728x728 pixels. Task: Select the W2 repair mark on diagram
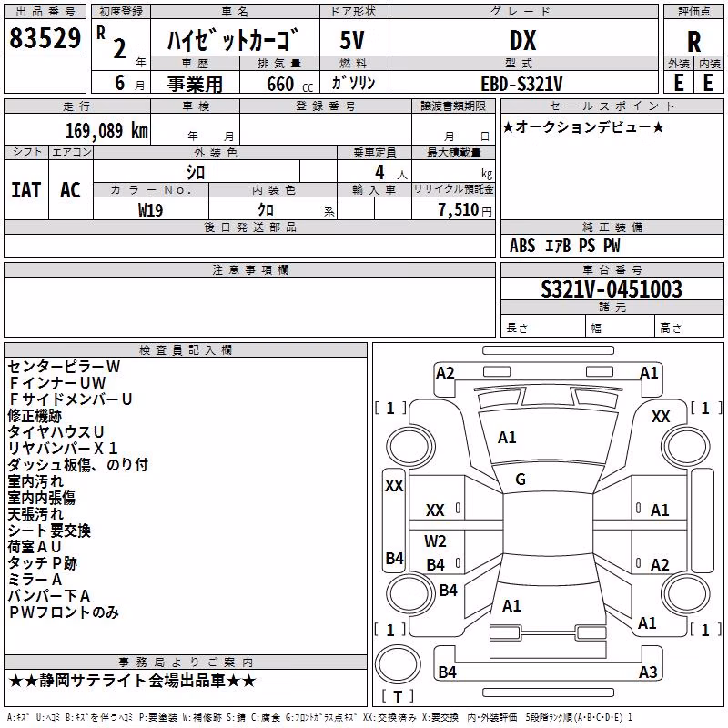pyautogui.click(x=435, y=541)
